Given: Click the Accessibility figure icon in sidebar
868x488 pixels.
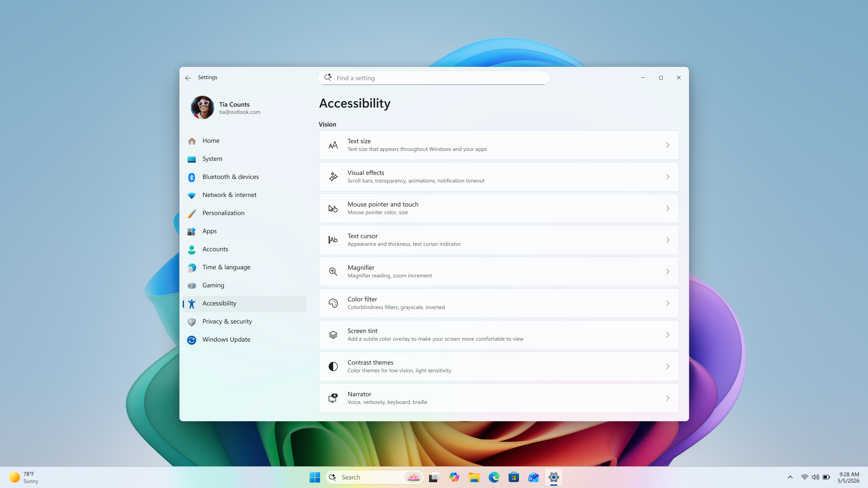Looking at the screenshot, I should point(192,304).
